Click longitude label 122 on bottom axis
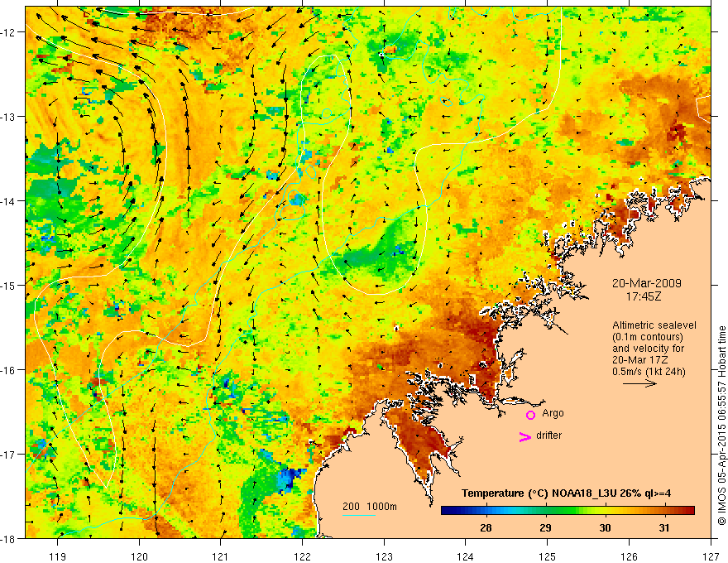 coord(302,556)
